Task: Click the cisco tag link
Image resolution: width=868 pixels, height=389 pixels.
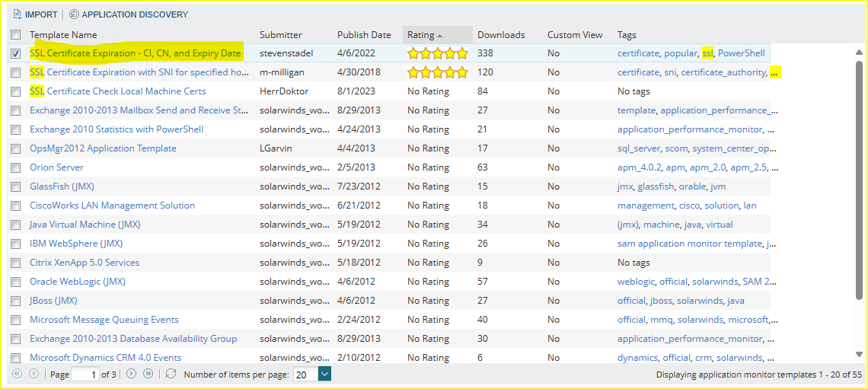Action: pyautogui.click(x=690, y=206)
